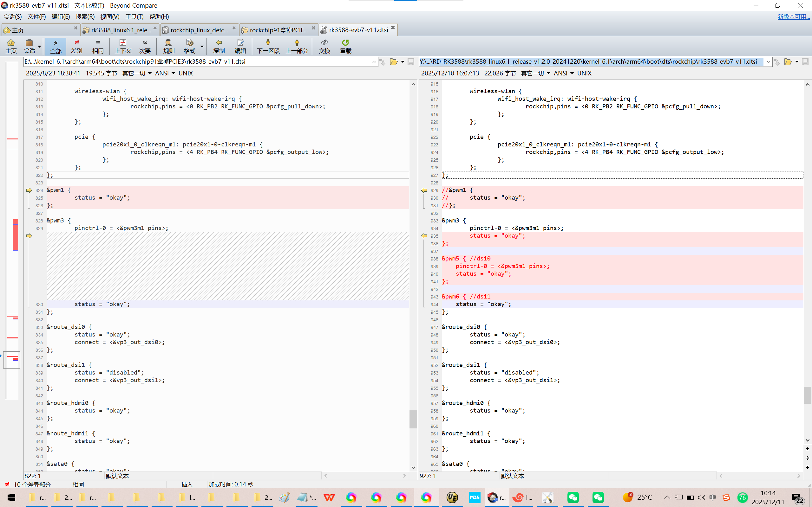812x507 pixels.
Task: Click the left pane open-file folder icon
Action: tap(394, 62)
